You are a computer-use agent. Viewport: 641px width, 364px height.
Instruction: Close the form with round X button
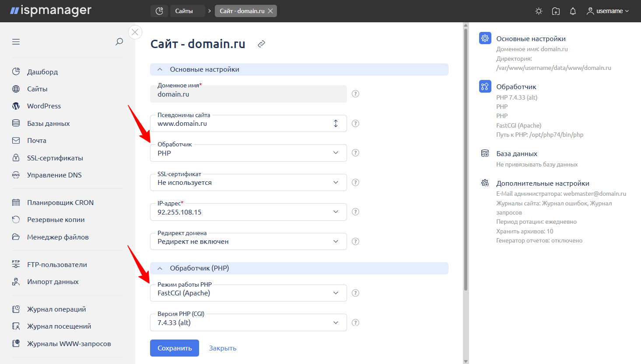[135, 32]
